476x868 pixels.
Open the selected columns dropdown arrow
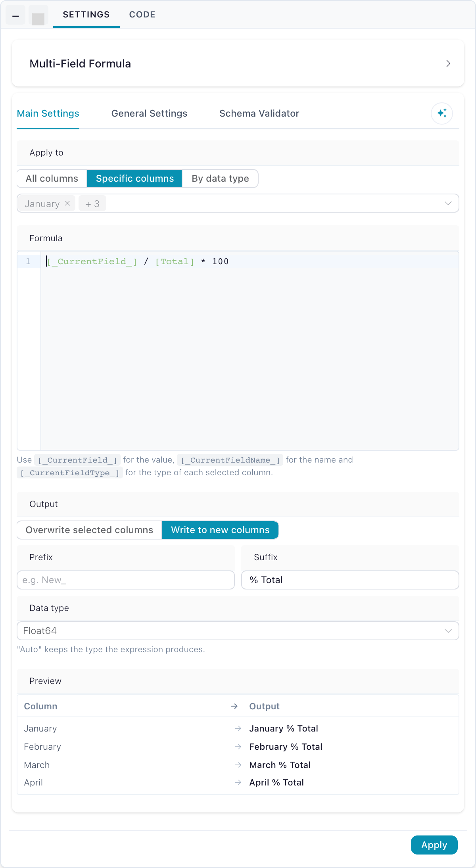448,203
